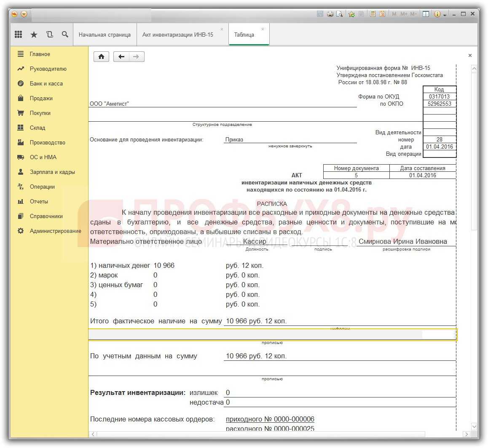Open Банк и касса section

coord(46,83)
